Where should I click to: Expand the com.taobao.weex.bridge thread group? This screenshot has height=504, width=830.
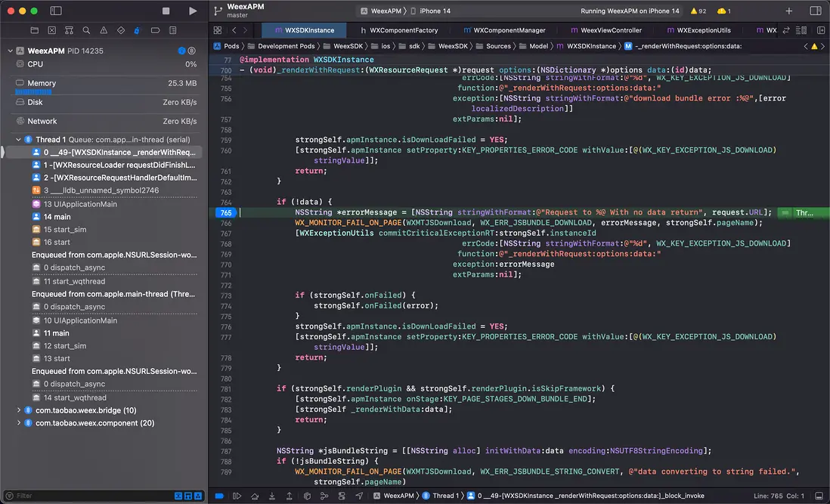19,410
